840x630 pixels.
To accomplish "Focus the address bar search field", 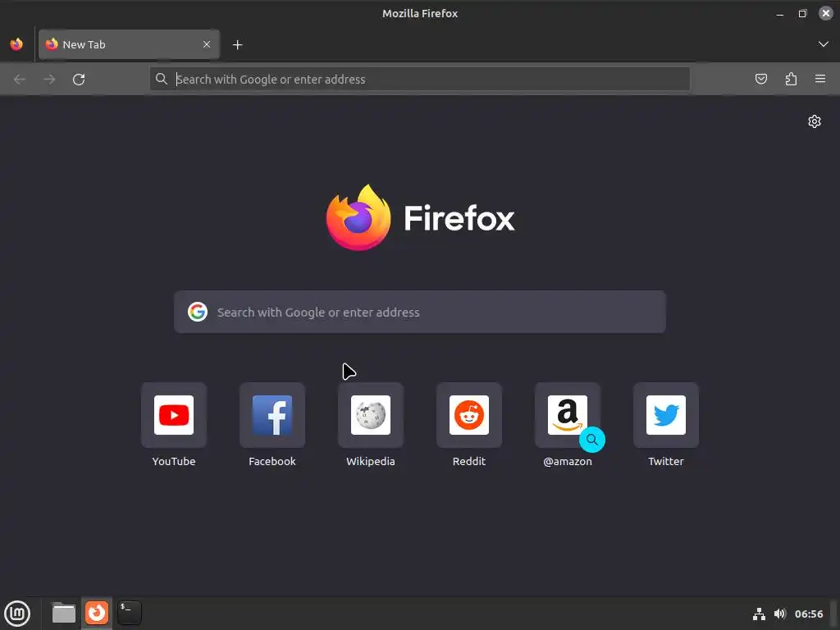I will click(420, 80).
